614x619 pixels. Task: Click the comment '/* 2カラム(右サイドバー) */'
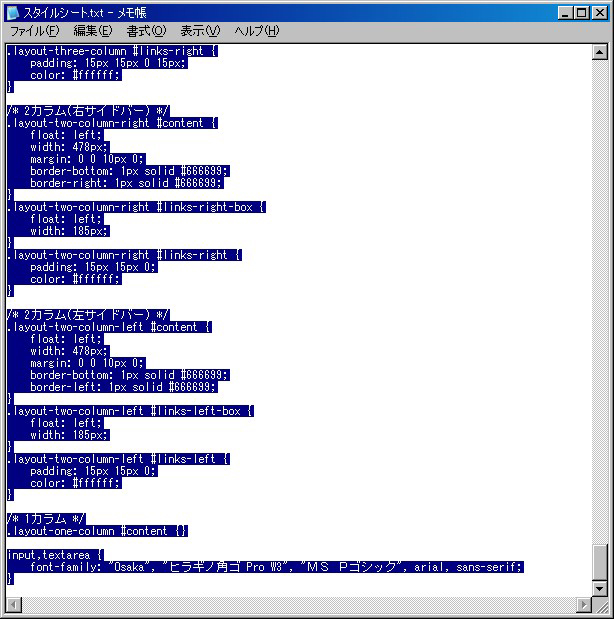[88, 111]
